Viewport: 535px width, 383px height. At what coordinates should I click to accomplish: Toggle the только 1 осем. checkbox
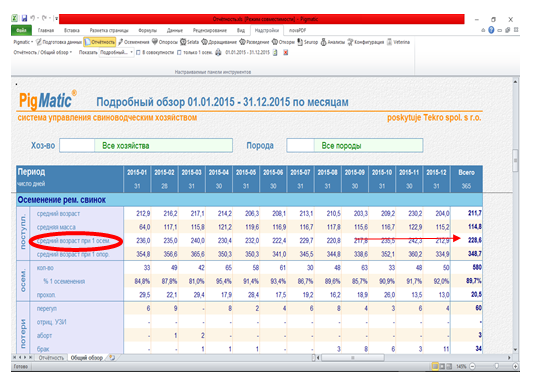179,53
